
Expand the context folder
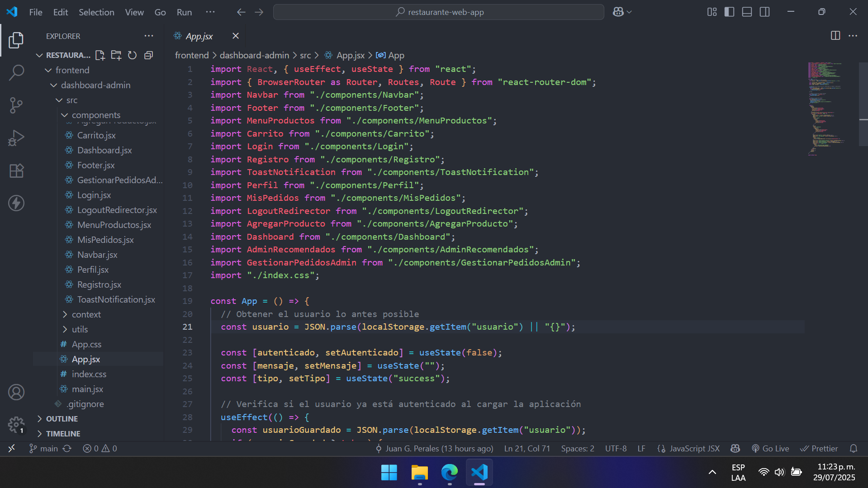86,314
